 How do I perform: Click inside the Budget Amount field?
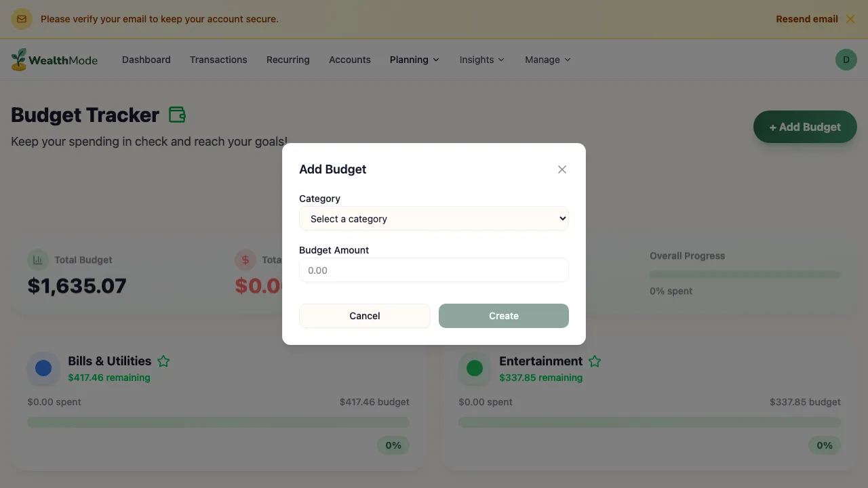click(433, 270)
